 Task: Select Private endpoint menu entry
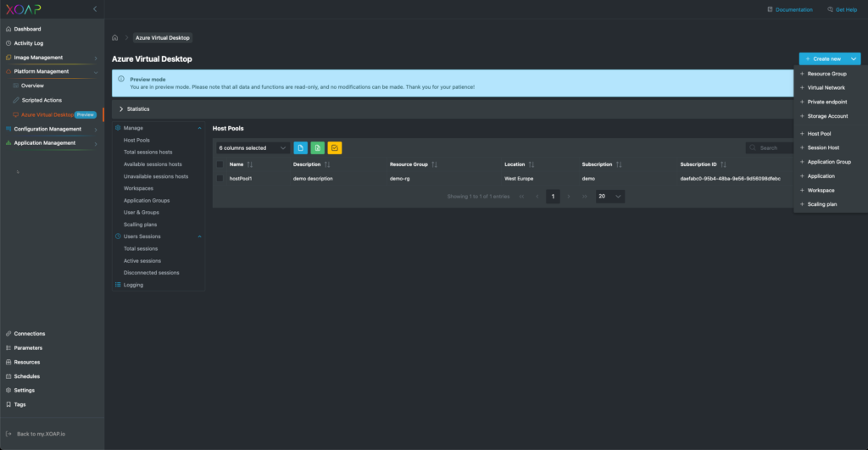[826, 102]
